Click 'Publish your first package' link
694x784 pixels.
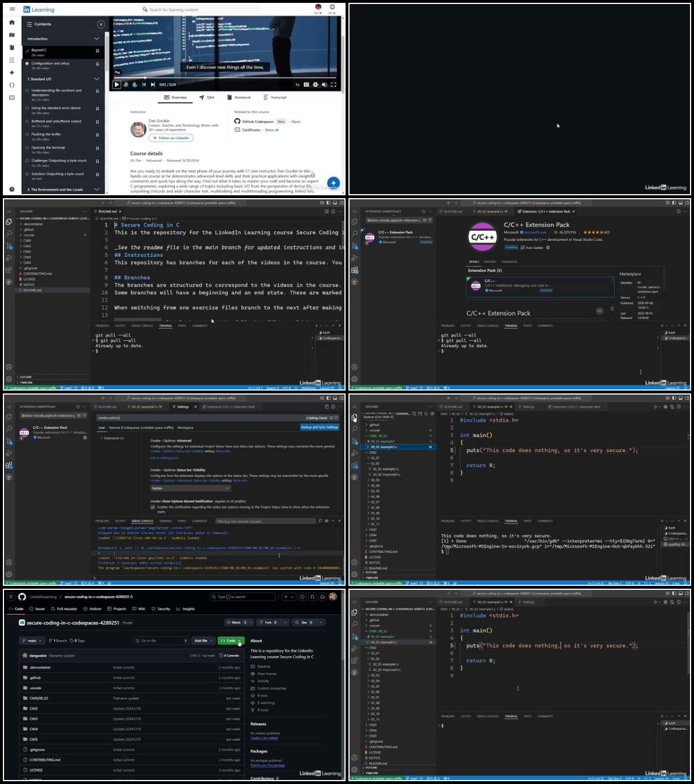pos(267,765)
